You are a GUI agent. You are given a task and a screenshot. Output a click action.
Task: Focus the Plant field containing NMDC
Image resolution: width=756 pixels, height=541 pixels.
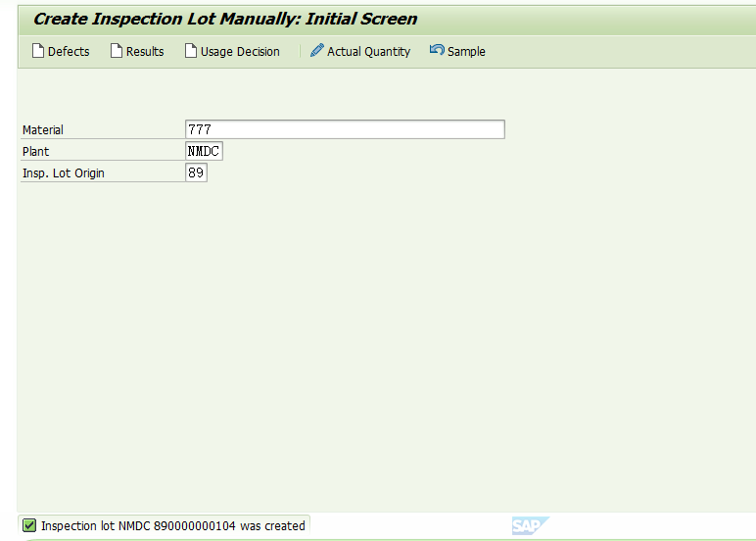204,151
